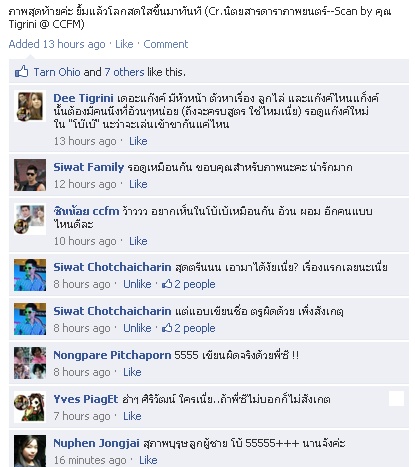Click the avatar beside the ccfm comment
The image size is (415, 467).
[x=30, y=219]
